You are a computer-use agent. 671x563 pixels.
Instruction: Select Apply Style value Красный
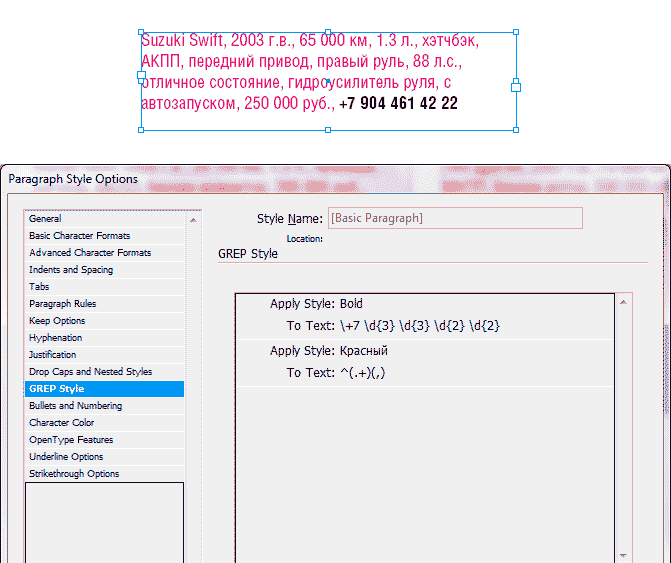pyautogui.click(x=364, y=351)
